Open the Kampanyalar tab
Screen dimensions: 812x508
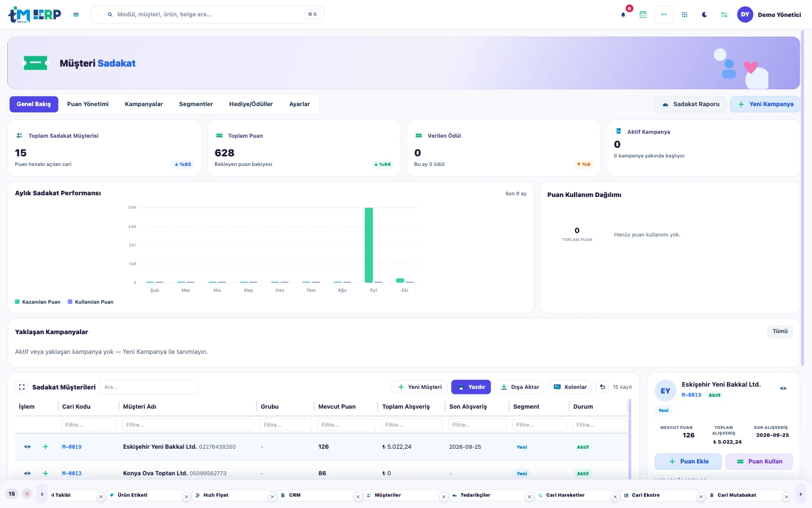[144, 104]
